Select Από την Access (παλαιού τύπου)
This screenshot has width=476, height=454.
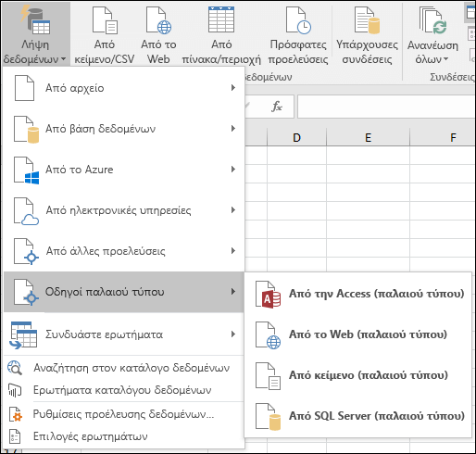(358, 294)
